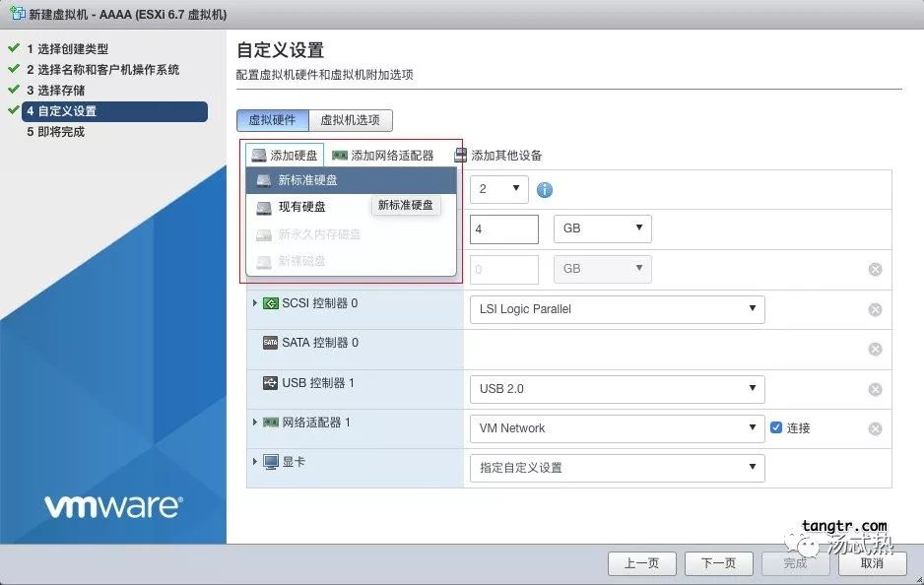The height and width of the screenshot is (585, 924).
Task: Click the 下一页 (Next) button
Action: pos(718,563)
